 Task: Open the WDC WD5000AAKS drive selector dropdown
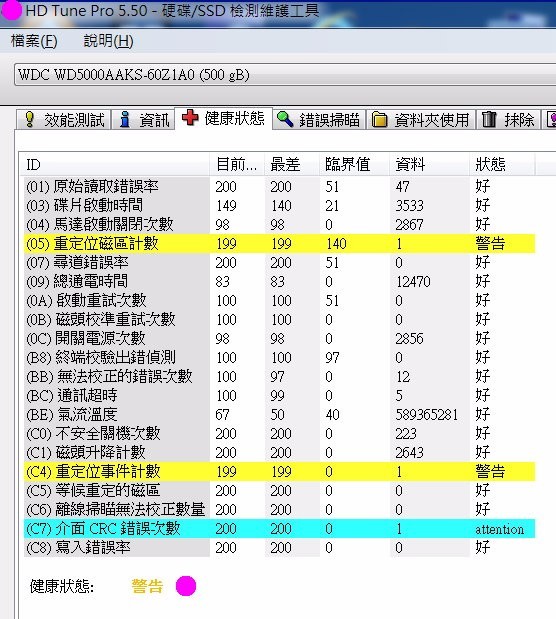tap(285, 74)
